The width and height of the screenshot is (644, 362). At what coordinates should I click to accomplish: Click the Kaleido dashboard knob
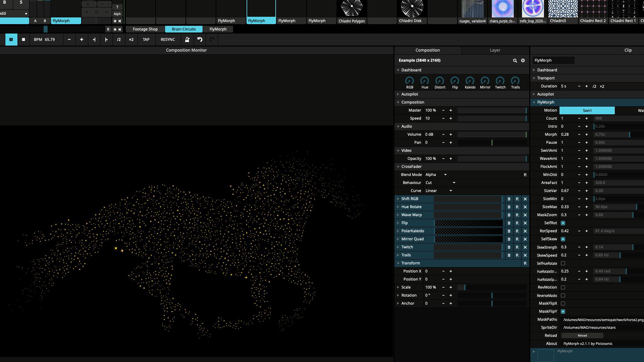tap(470, 81)
